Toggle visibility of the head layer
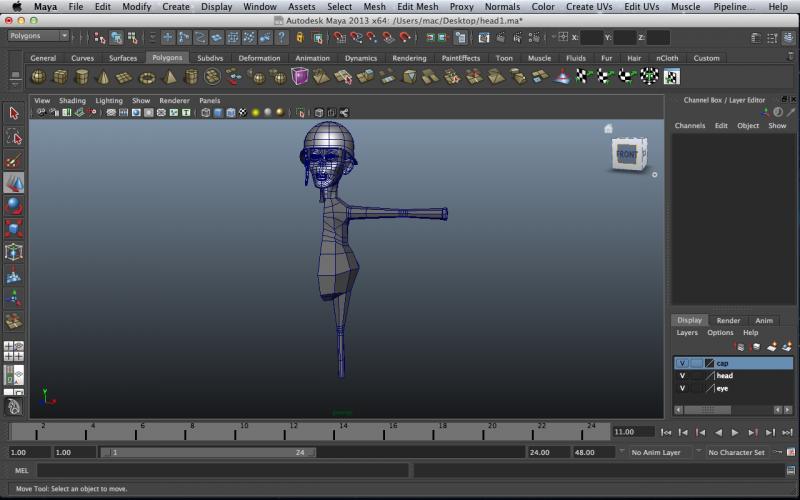The width and height of the screenshot is (800, 500). point(682,376)
